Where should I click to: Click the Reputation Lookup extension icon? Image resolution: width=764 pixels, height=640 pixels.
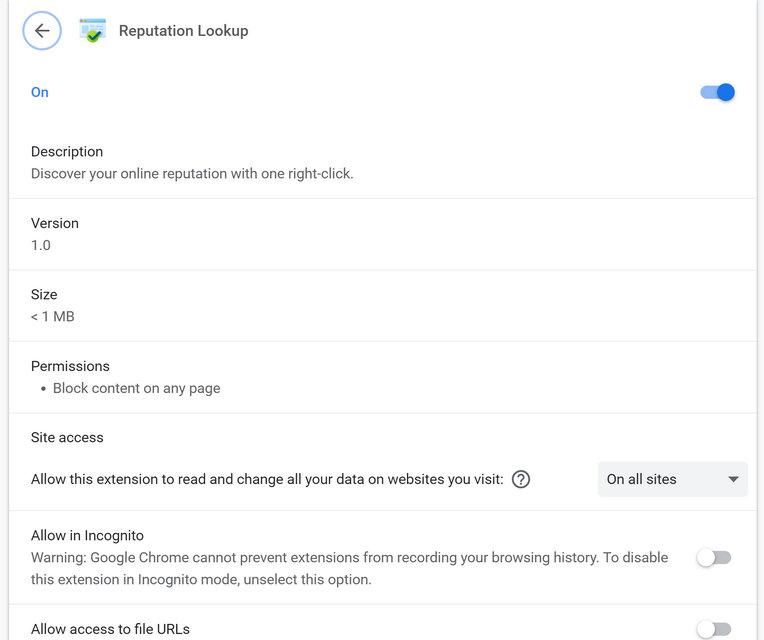(93, 31)
